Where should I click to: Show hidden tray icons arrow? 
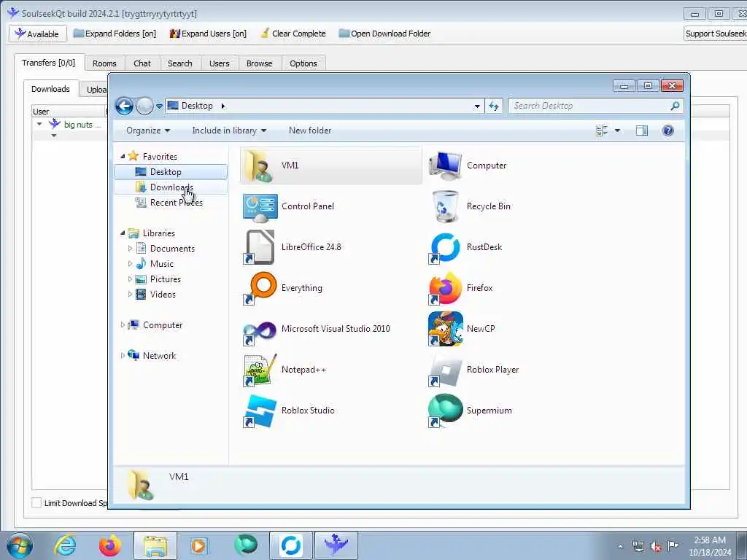tap(620, 546)
